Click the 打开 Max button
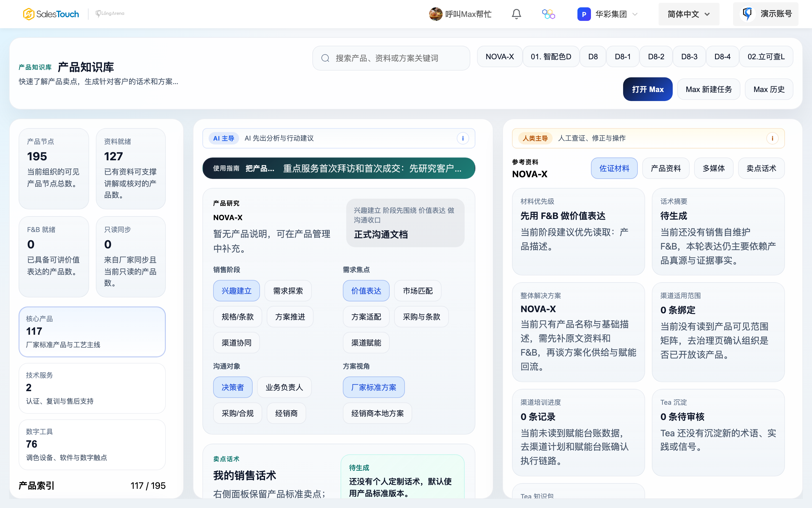 pos(648,89)
